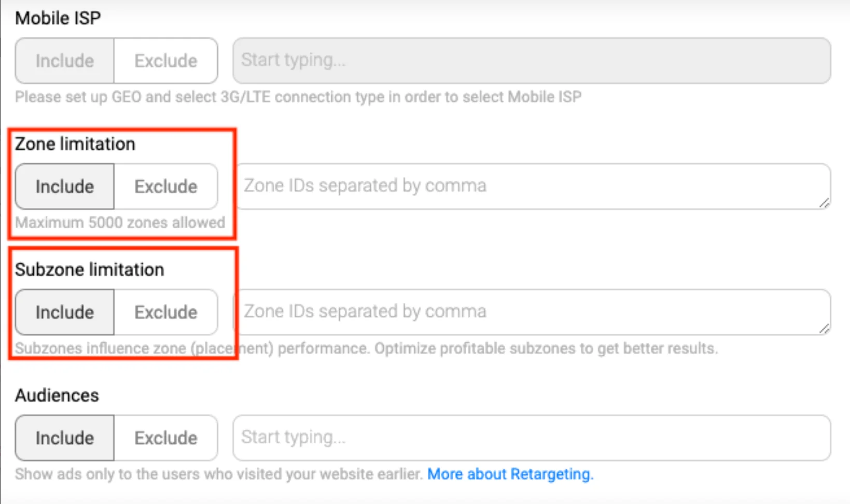The width and height of the screenshot is (850, 504).
Task: Click the Audiences heading label
Action: click(x=57, y=396)
